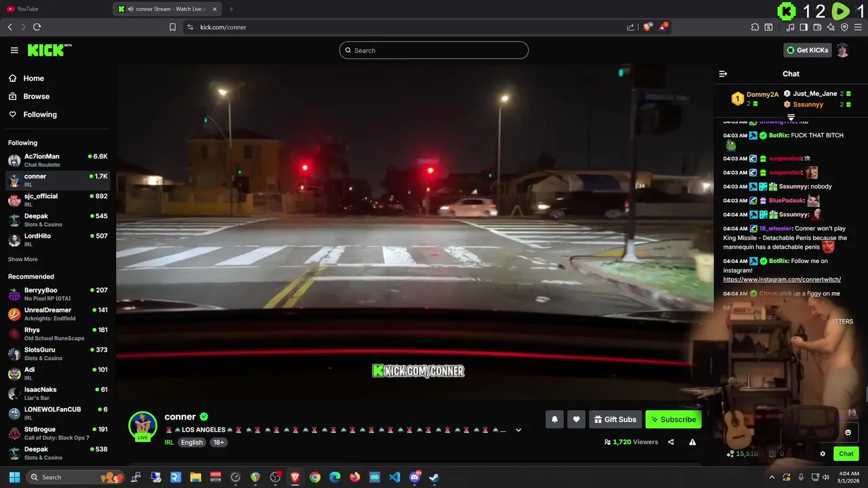Viewport: 868px width, 488px height.
Task: Subscribe to conner's channel
Action: [673, 420]
